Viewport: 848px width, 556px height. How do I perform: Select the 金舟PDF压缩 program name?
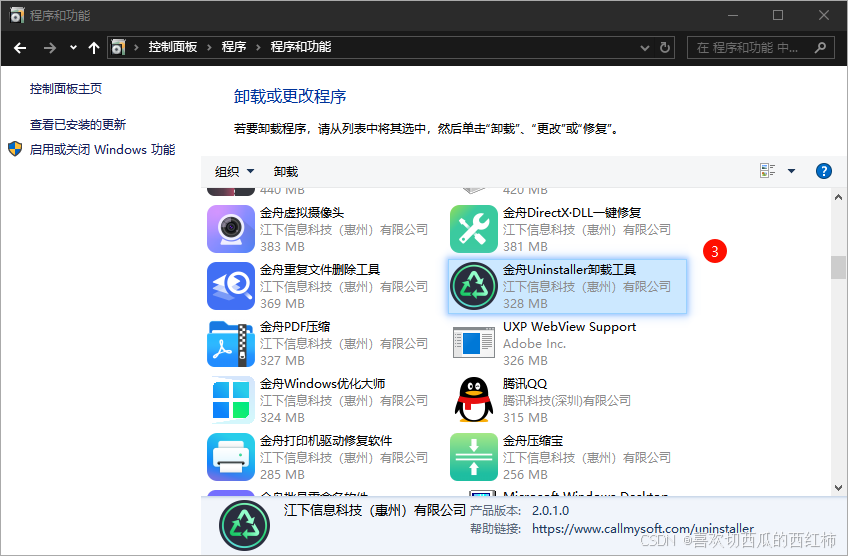(295, 327)
